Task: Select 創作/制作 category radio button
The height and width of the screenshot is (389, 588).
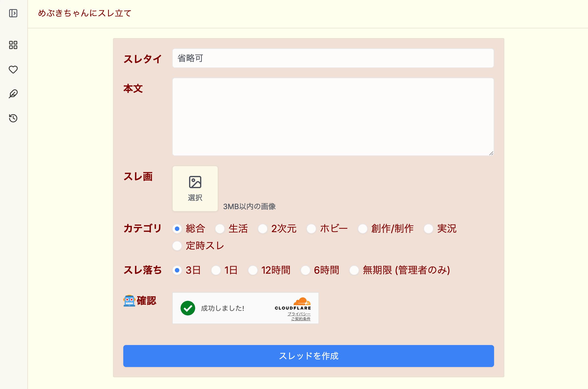Action: pyautogui.click(x=362, y=229)
